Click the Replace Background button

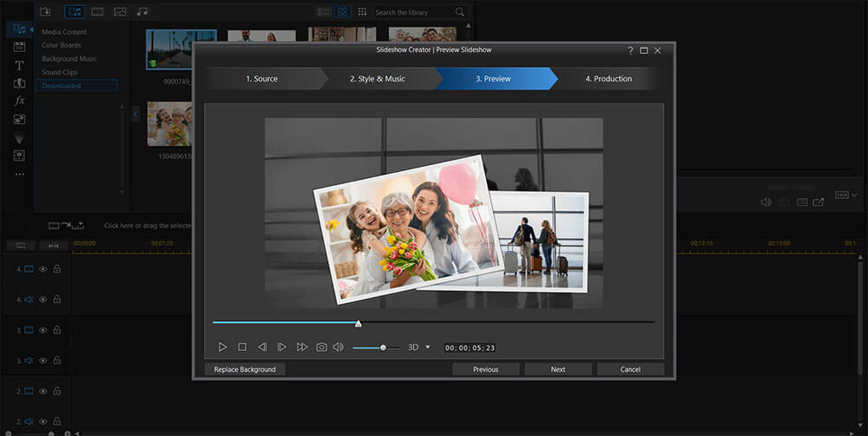245,369
